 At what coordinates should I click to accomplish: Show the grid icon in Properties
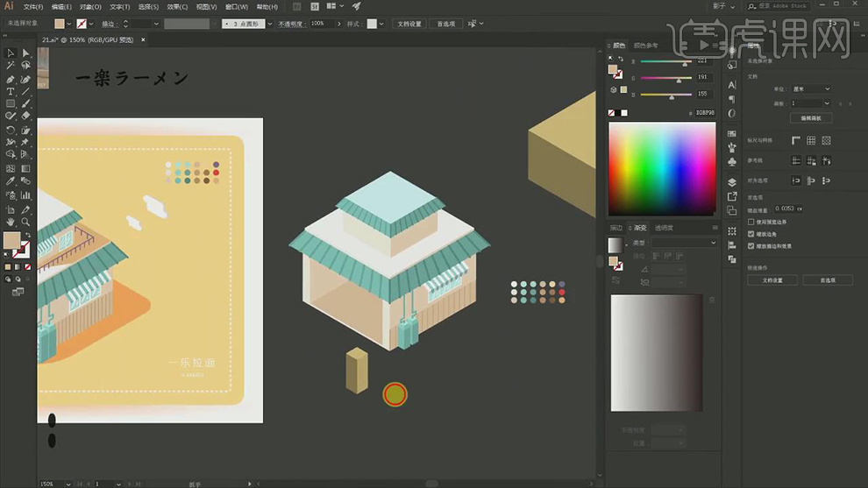click(812, 140)
